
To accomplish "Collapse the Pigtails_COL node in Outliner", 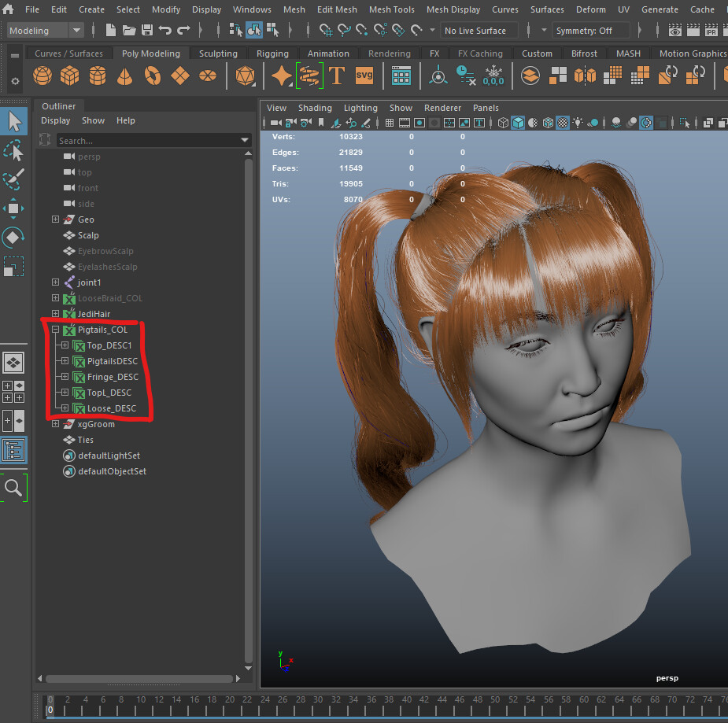I will click(x=54, y=330).
